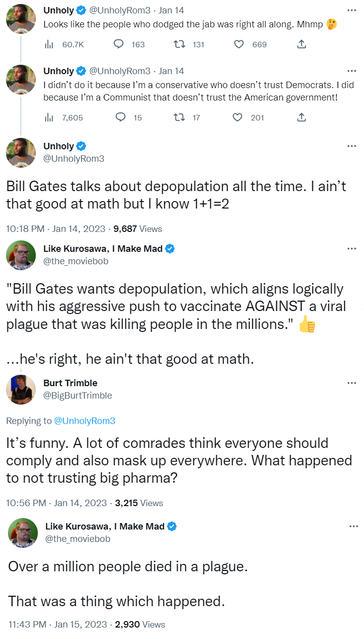View analytics for the 60.7K views tweet
The width and height of the screenshot is (364, 639).
pyautogui.click(x=49, y=44)
